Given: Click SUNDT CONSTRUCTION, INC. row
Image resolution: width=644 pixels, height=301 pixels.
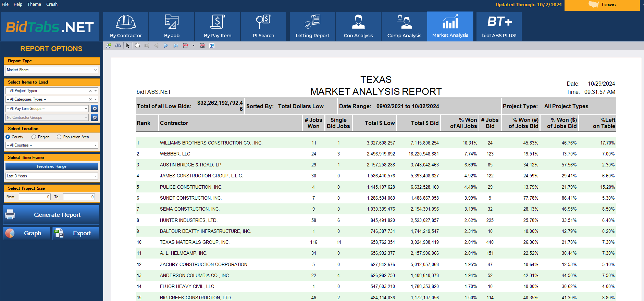Looking at the screenshot, I should click(x=376, y=198).
